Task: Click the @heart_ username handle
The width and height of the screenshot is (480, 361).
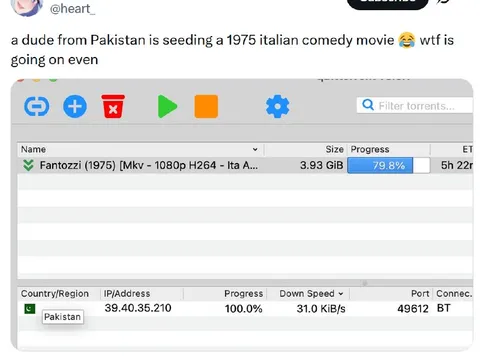Action: [x=72, y=9]
